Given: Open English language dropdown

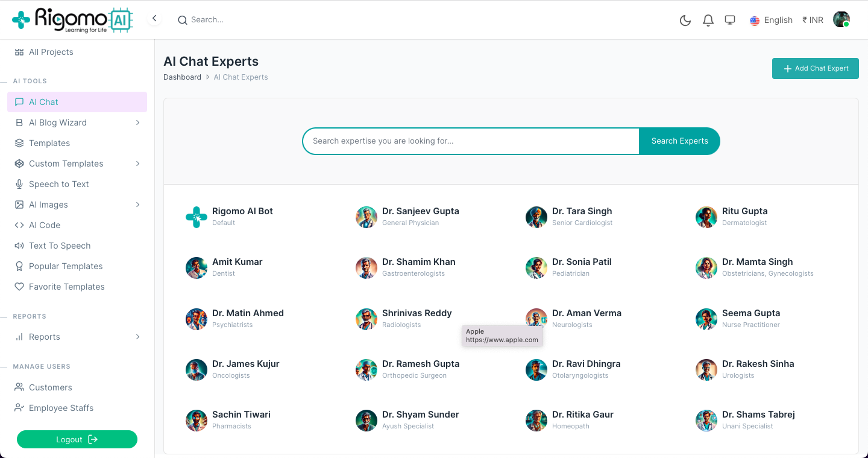Looking at the screenshot, I should (x=771, y=20).
